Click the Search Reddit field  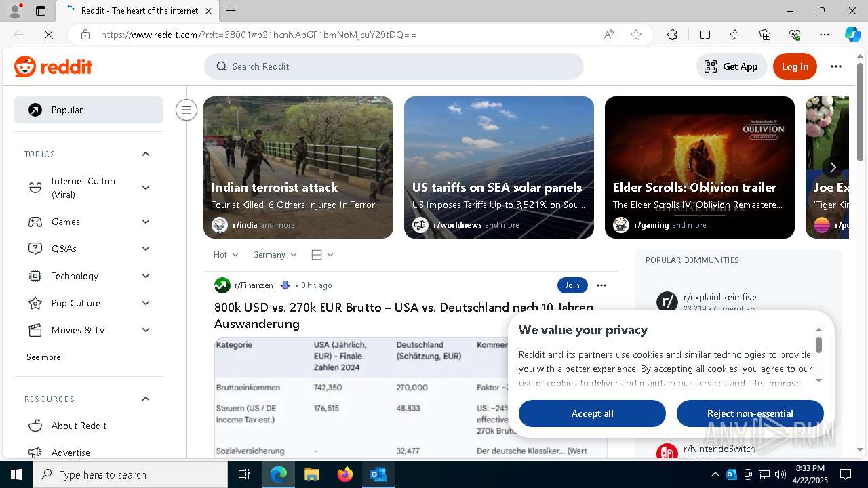click(394, 66)
